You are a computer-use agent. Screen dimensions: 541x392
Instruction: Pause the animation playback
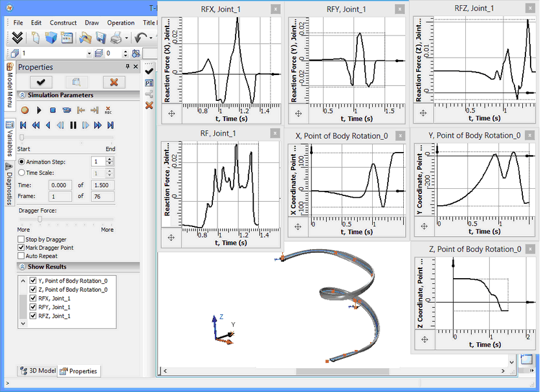click(73, 125)
